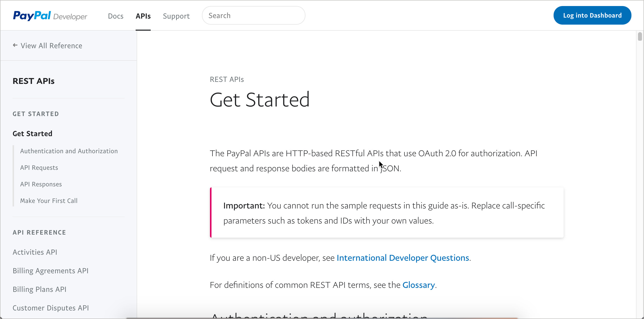Image resolution: width=644 pixels, height=319 pixels.
Task: Click the International Developer Questions link
Action: (403, 257)
